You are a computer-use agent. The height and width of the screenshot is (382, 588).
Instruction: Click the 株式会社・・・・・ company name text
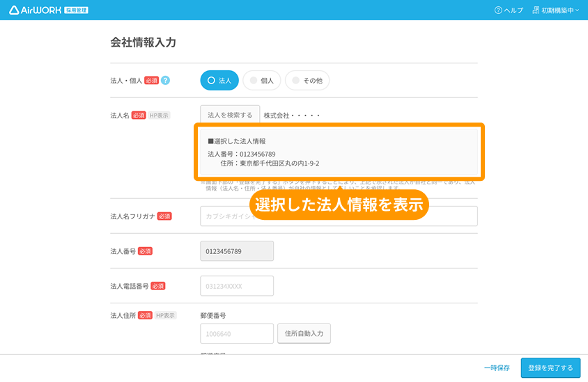pyautogui.click(x=292, y=116)
